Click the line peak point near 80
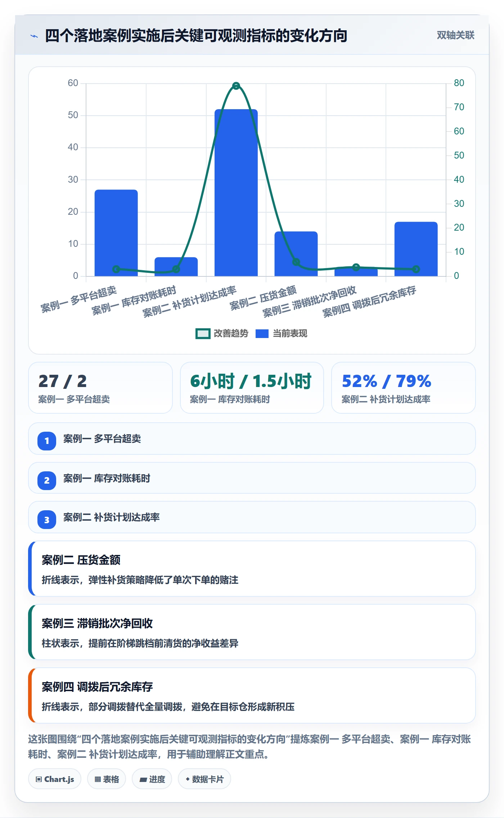 click(236, 86)
